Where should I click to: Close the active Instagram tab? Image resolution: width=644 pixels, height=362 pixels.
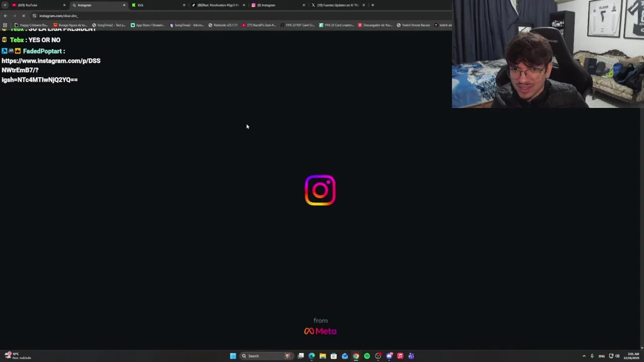pyautogui.click(x=124, y=5)
